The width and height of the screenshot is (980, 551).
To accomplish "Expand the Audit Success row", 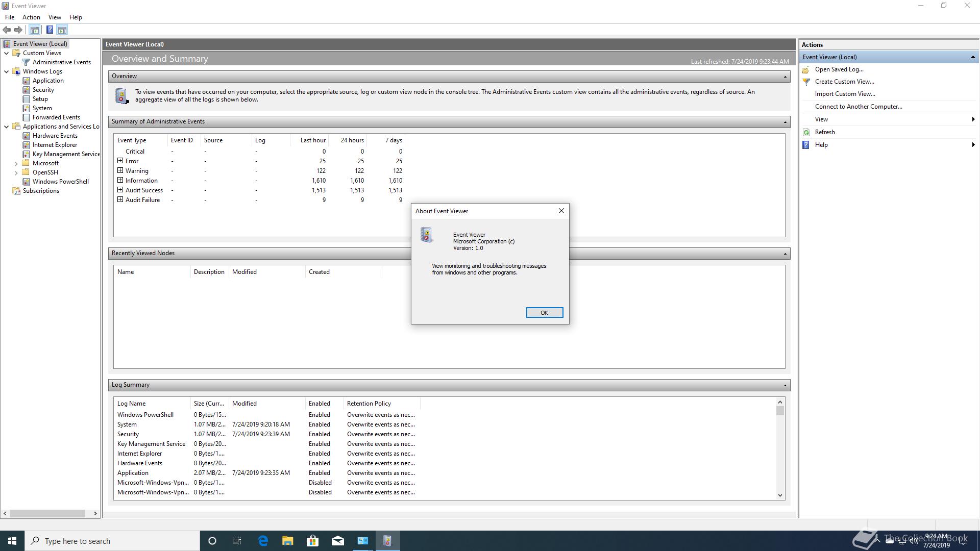I will [120, 190].
